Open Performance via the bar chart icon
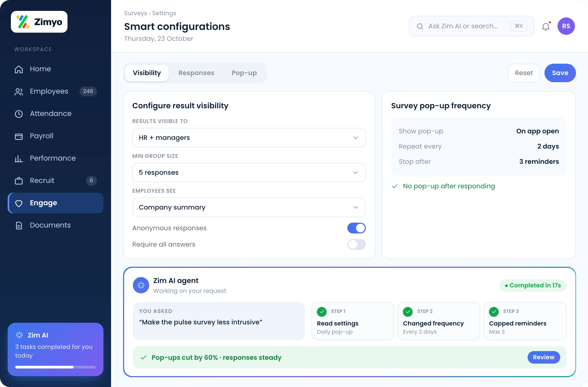Image resolution: width=588 pixels, height=387 pixels. [19, 158]
